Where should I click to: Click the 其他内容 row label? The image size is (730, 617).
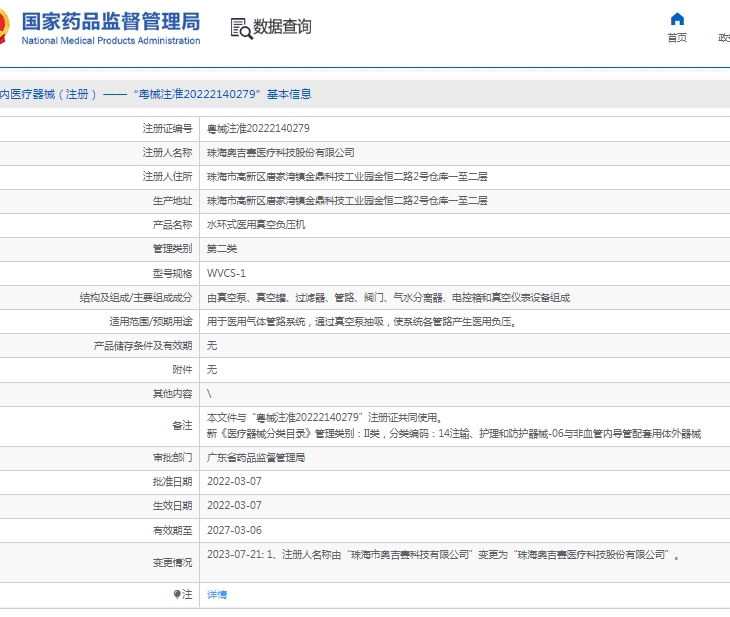pyautogui.click(x=173, y=394)
